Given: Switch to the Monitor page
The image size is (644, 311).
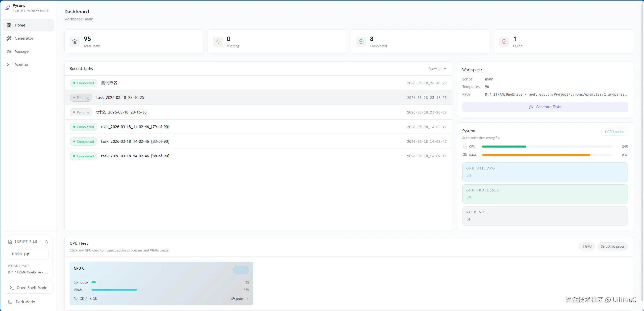Looking at the screenshot, I should click(21, 65).
